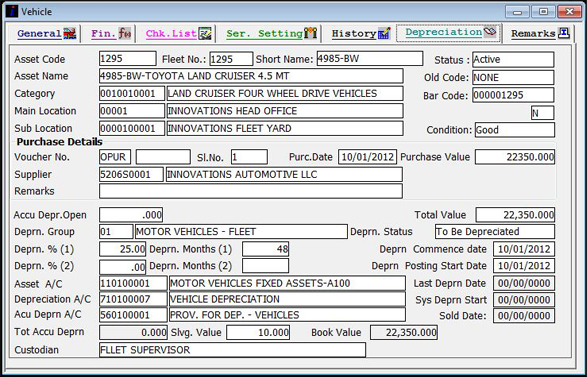The image size is (587, 377).
Task: Click the Purchase Value field
Action: coord(515,157)
